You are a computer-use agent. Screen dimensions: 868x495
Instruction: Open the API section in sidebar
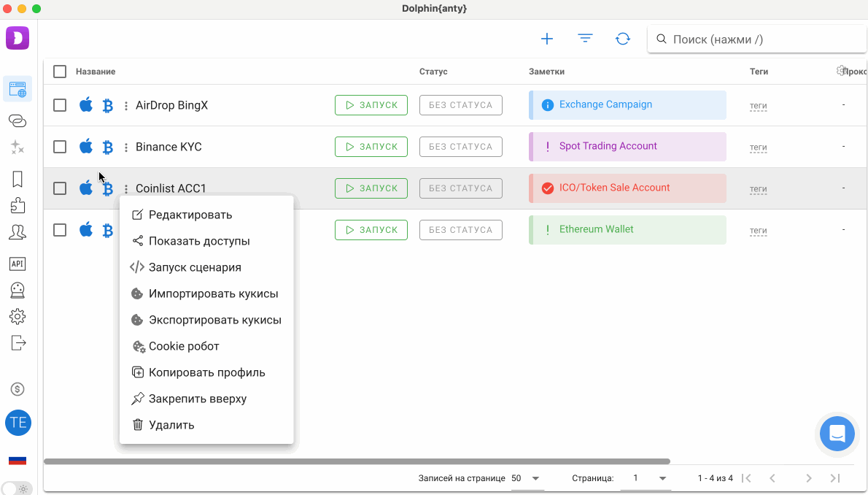click(x=18, y=264)
